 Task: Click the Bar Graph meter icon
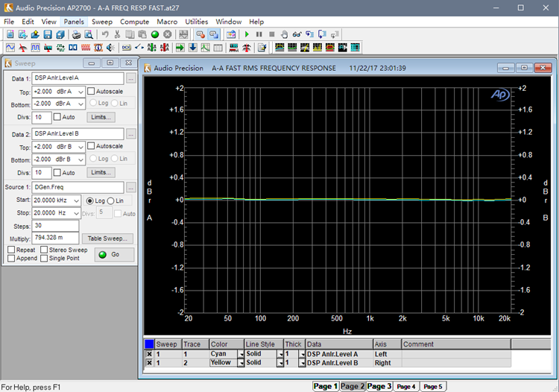coord(234,48)
